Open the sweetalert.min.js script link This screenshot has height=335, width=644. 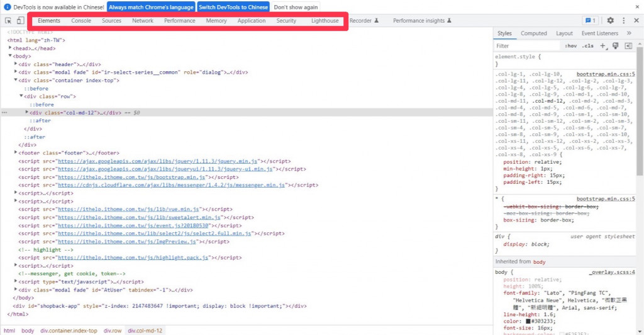click(139, 217)
